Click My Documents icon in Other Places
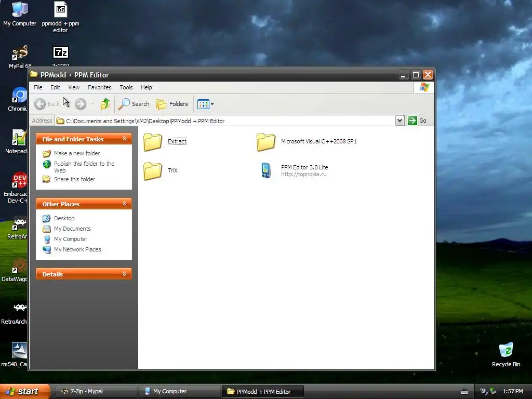The height and width of the screenshot is (399, 532). (x=46, y=229)
